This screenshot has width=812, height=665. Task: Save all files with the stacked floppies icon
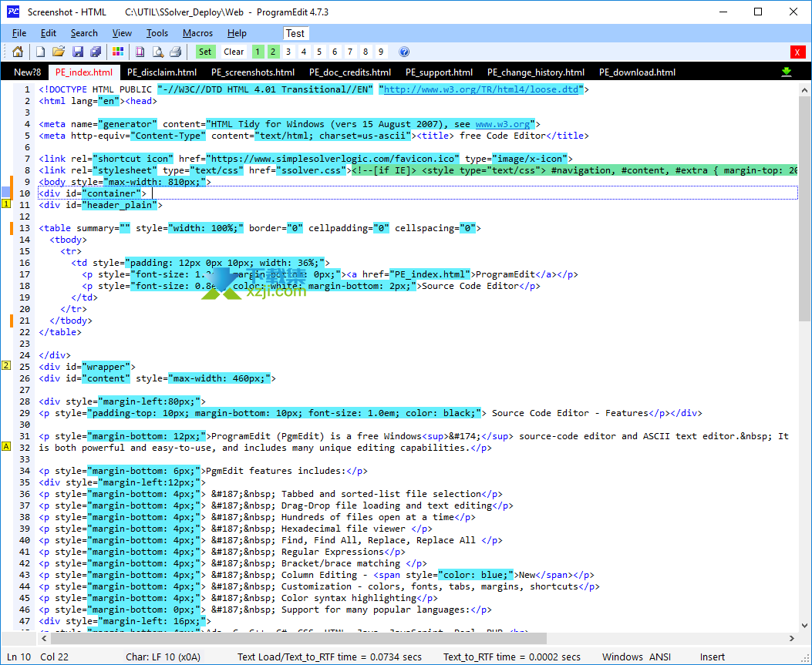(x=96, y=52)
